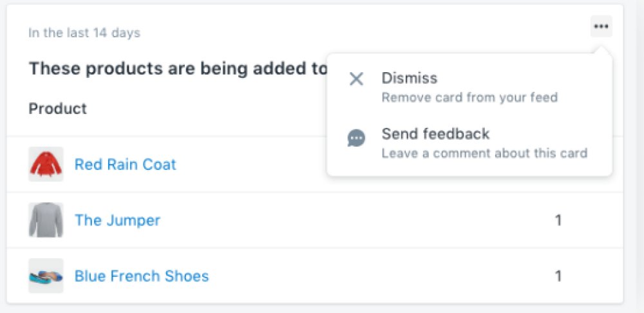Choose Send feedback from the popup
The width and height of the screenshot is (644, 313).
pyautogui.click(x=469, y=143)
